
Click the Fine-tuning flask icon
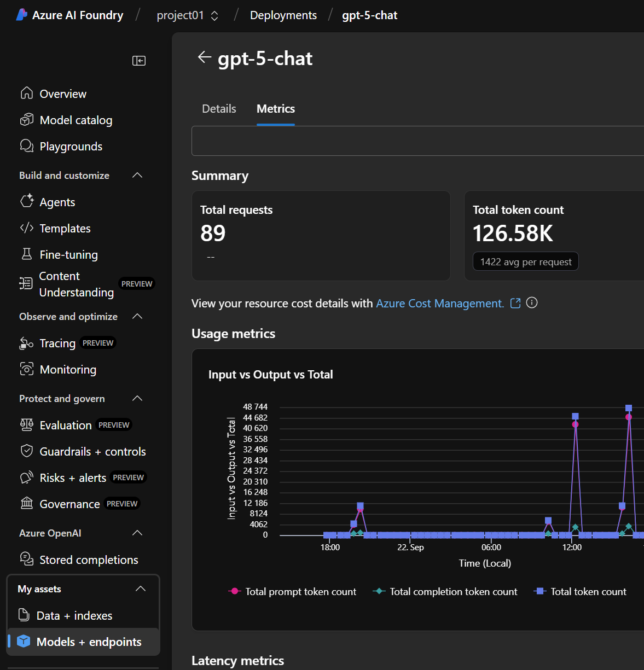coord(26,254)
